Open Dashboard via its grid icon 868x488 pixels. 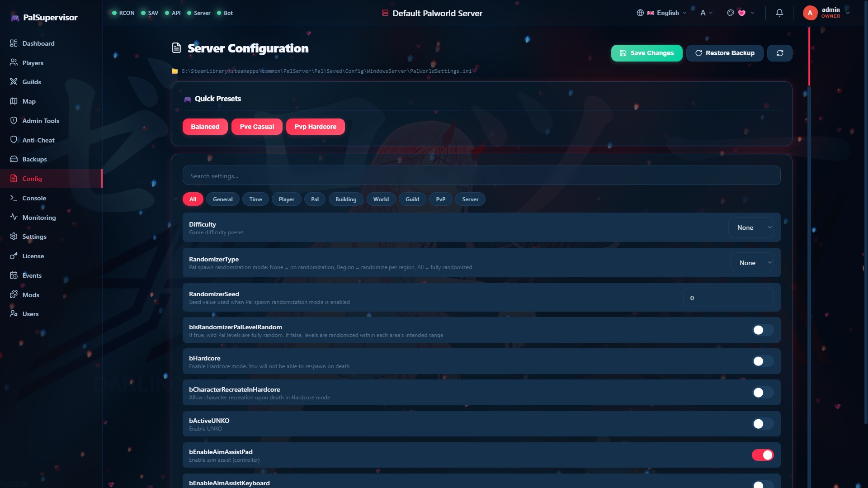(x=14, y=43)
